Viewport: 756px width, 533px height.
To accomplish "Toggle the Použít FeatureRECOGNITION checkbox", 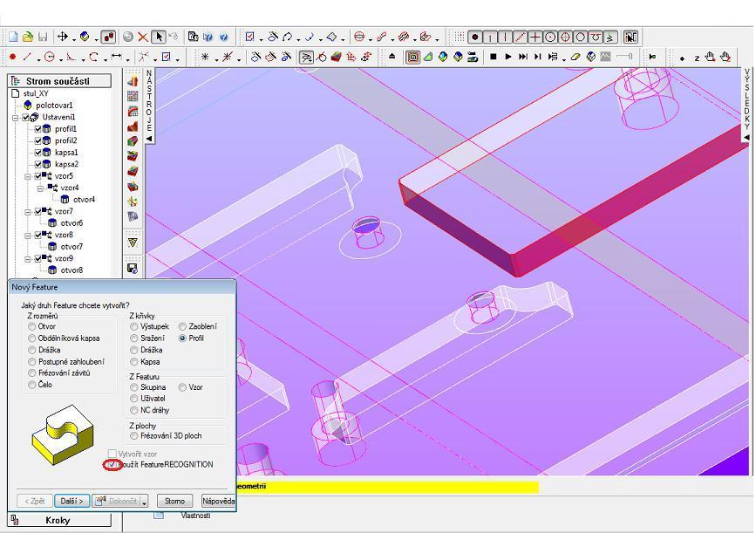I will tap(112, 465).
